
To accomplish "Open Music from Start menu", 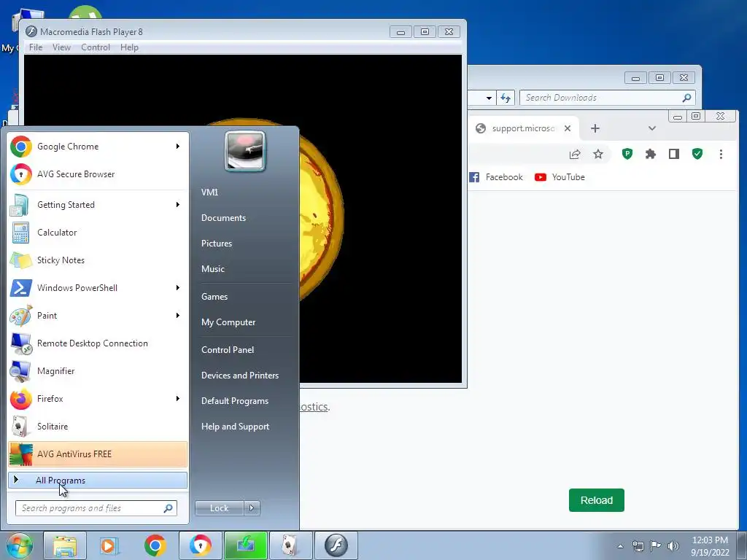I will pos(212,269).
